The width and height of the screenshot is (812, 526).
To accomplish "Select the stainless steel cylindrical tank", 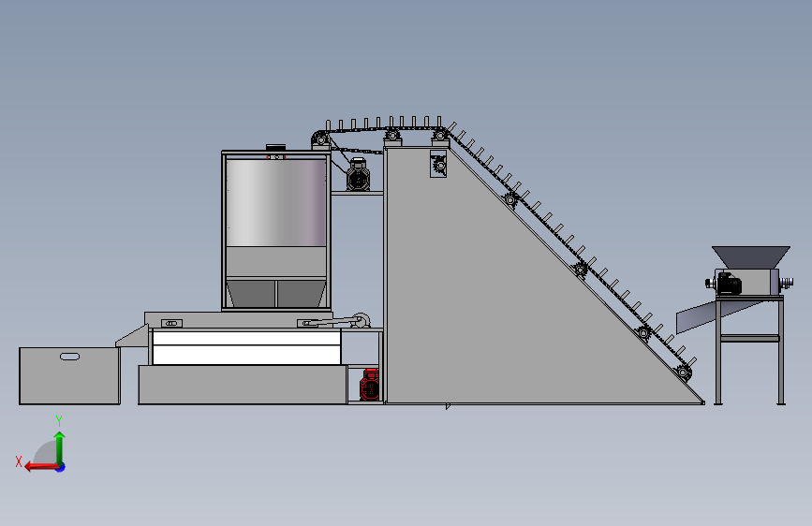I will (276, 202).
